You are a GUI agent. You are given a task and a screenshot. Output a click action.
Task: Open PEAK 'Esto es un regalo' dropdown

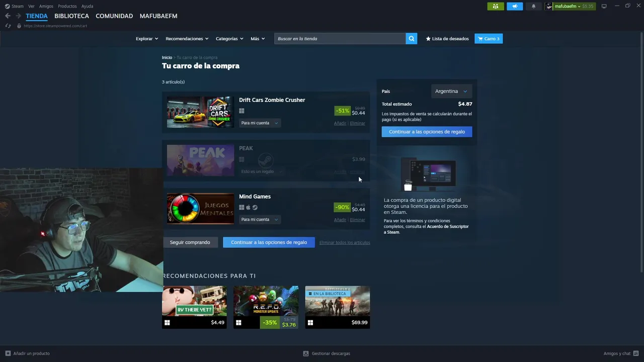[x=261, y=171]
